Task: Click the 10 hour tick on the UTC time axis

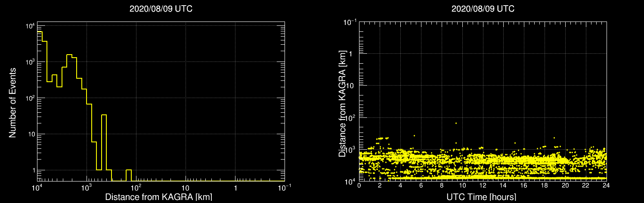Action: pos(462,185)
